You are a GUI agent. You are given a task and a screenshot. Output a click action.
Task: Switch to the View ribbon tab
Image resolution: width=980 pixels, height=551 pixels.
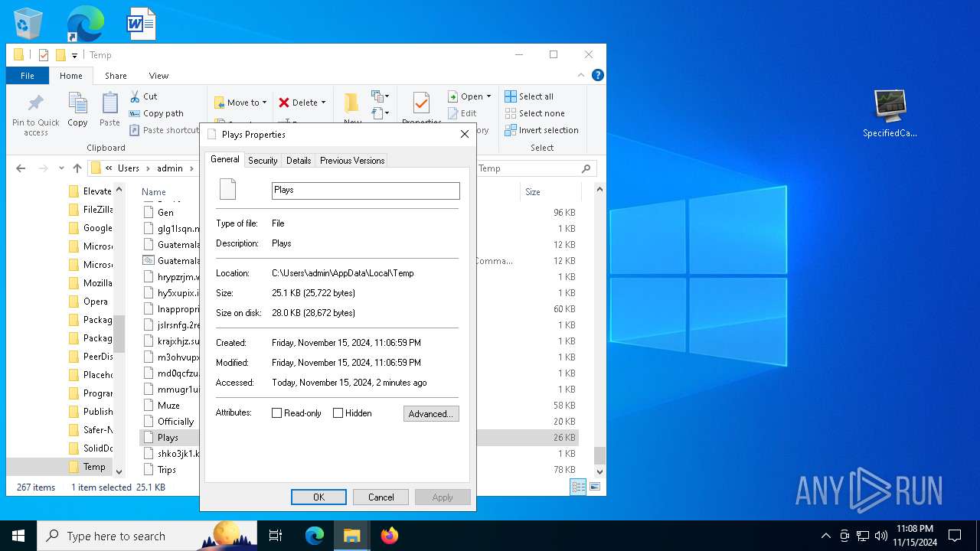tap(159, 76)
